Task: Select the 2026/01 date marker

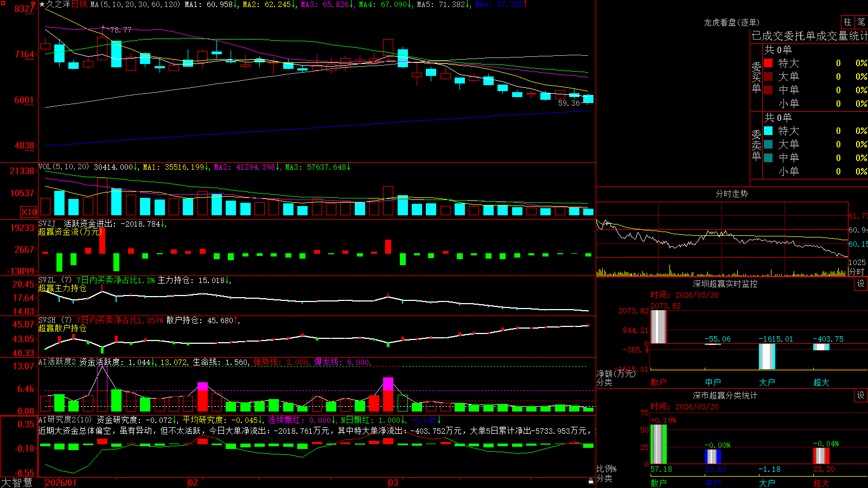Action: (61, 483)
